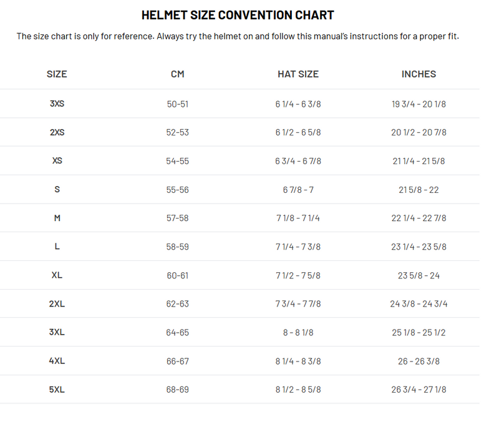Select the 2XS size row label

pos(57,132)
